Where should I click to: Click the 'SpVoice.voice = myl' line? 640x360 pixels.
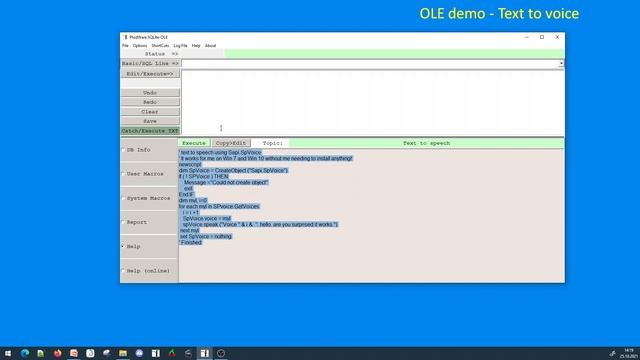coord(207,218)
